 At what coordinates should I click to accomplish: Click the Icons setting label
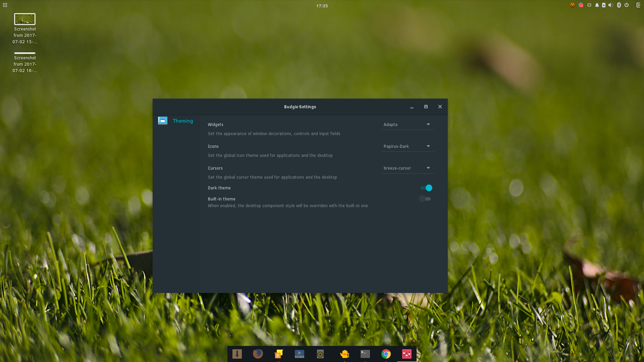[213, 146]
